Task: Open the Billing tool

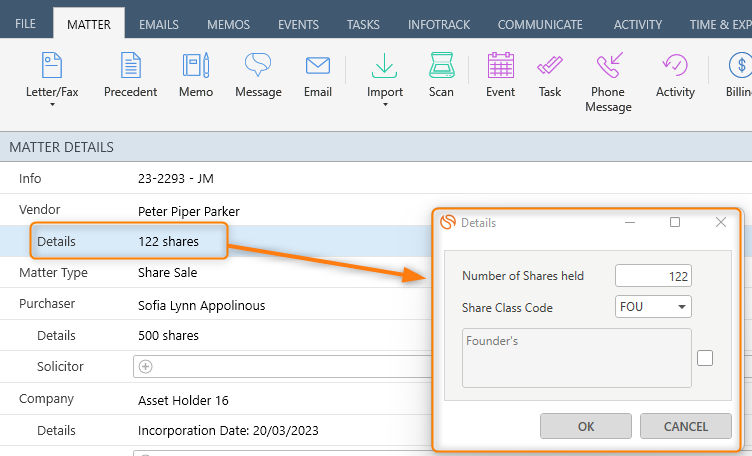Action: tap(739, 75)
